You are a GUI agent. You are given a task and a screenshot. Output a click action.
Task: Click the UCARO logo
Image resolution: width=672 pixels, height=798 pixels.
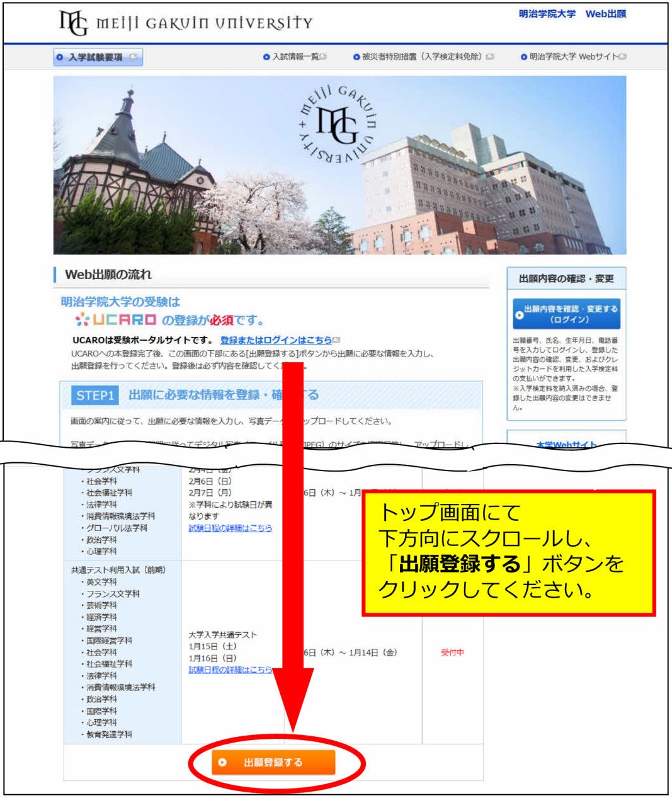(116, 321)
